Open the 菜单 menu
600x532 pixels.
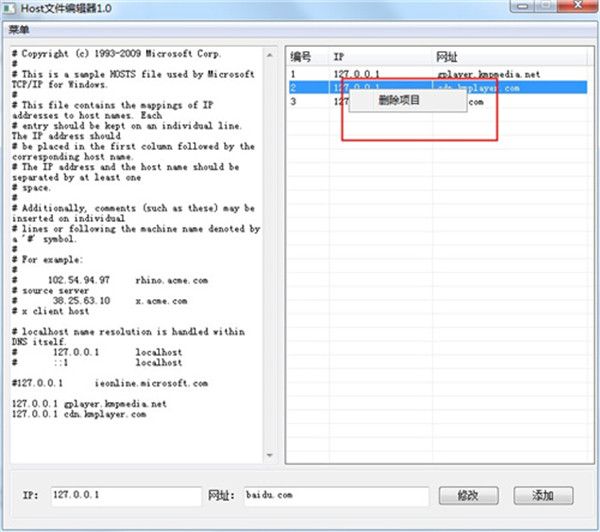tap(19, 29)
